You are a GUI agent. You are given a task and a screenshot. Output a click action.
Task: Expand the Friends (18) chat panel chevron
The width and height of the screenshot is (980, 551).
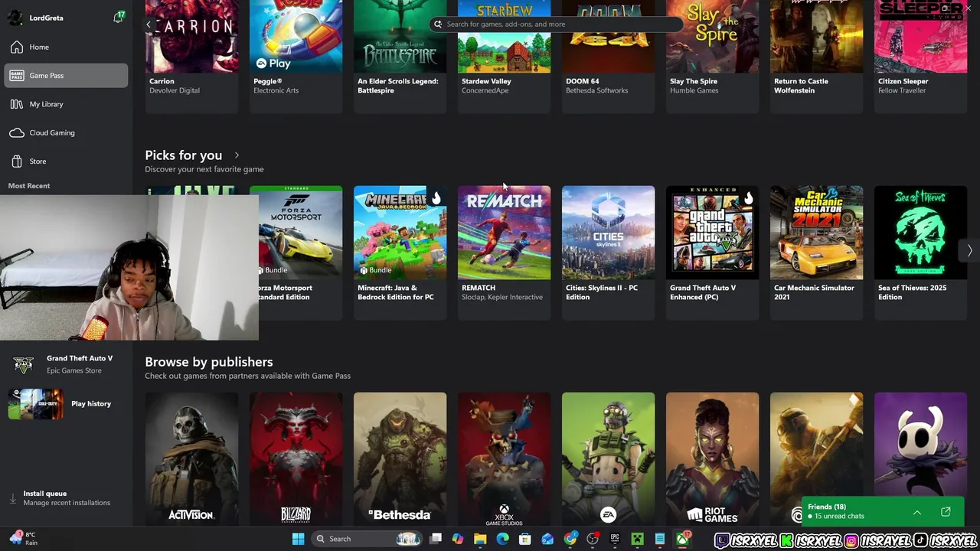916,512
